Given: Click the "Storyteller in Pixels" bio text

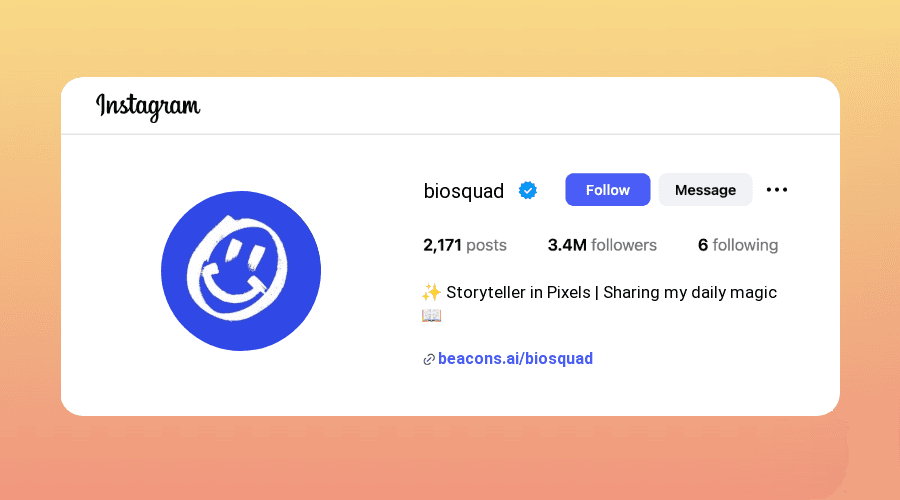Looking at the screenshot, I should (518, 292).
